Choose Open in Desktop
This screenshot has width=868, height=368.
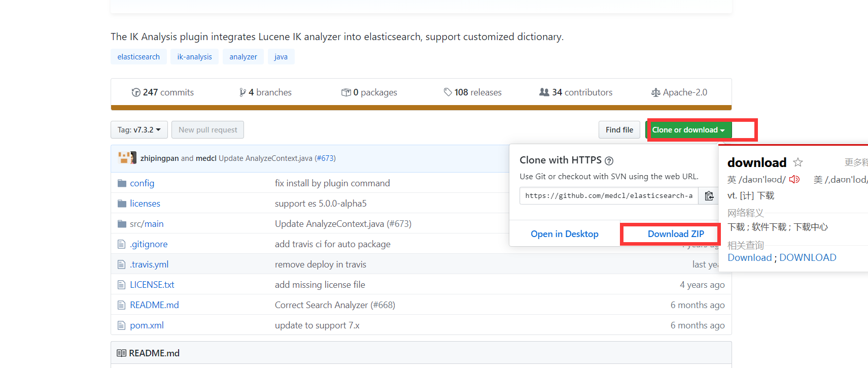pos(565,234)
